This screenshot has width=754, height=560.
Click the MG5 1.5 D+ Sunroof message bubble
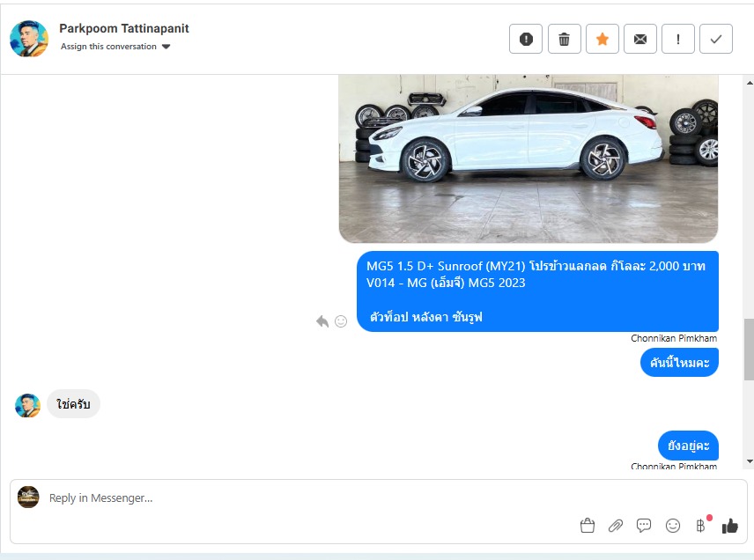(x=537, y=291)
